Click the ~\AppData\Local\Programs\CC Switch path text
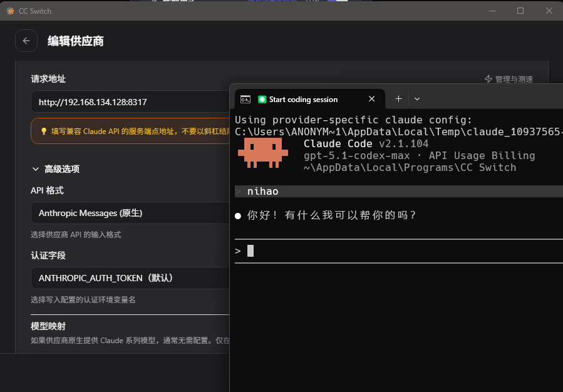Screen dimensions: 563x392 click(x=410, y=167)
